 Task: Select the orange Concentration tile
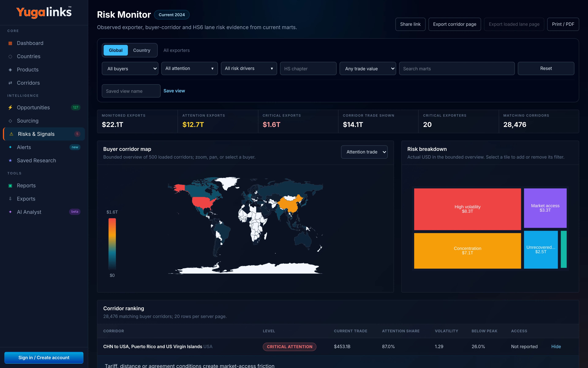pyautogui.click(x=467, y=251)
